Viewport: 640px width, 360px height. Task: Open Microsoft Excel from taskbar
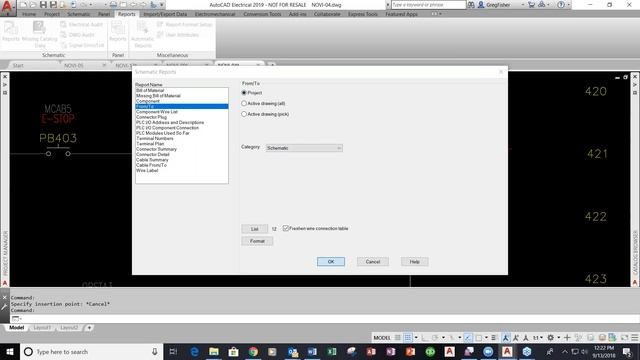coord(332,351)
